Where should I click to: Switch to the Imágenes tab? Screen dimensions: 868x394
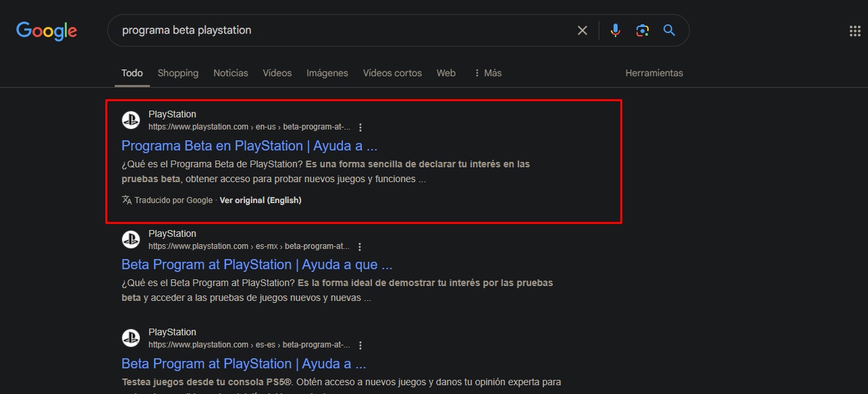coord(327,73)
